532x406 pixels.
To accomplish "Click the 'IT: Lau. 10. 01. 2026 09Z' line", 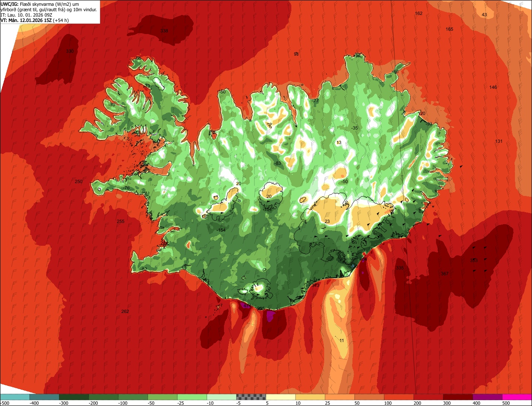I will tap(27, 15).
